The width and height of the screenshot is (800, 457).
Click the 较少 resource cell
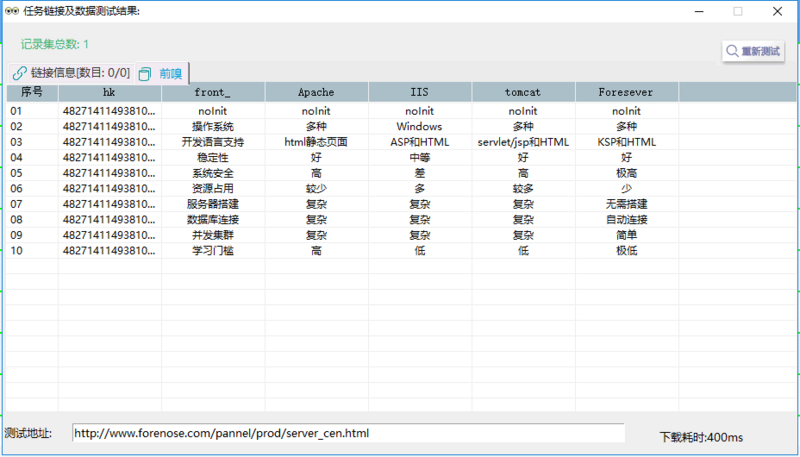click(x=316, y=189)
